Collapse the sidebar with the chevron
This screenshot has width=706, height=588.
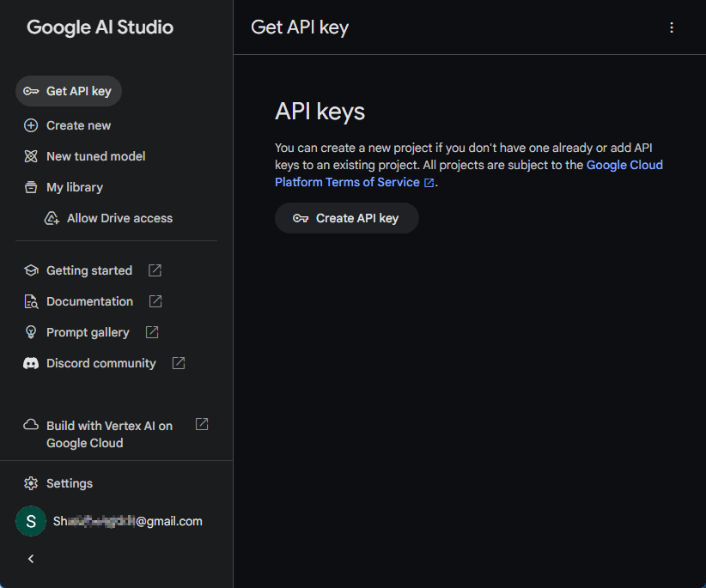30,559
